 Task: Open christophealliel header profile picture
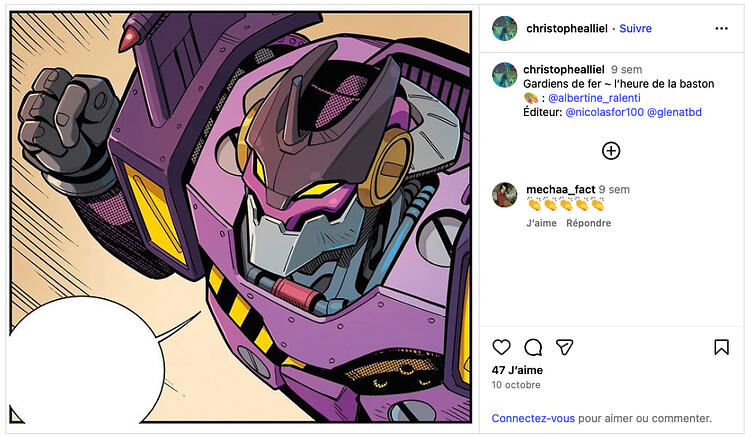click(x=505, y=29)
